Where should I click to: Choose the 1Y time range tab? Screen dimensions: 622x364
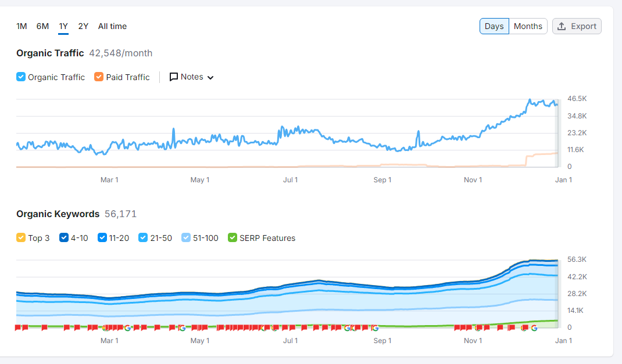pos(63,26)
